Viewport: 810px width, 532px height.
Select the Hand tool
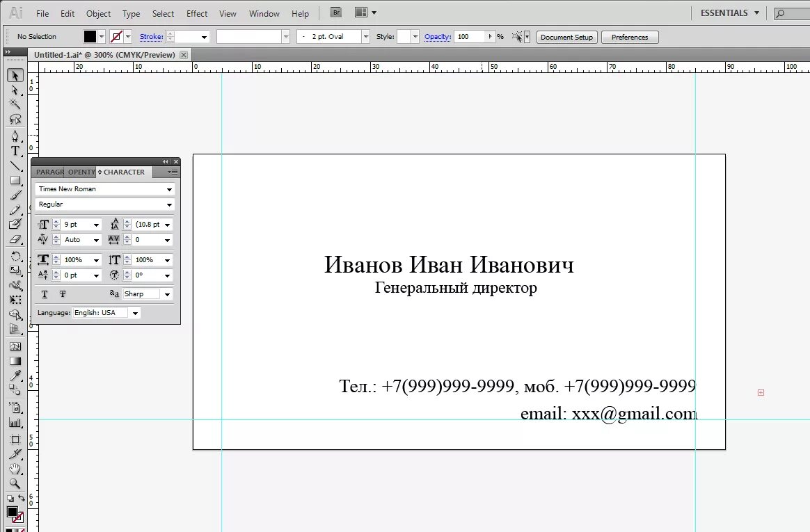click(15, 469)
